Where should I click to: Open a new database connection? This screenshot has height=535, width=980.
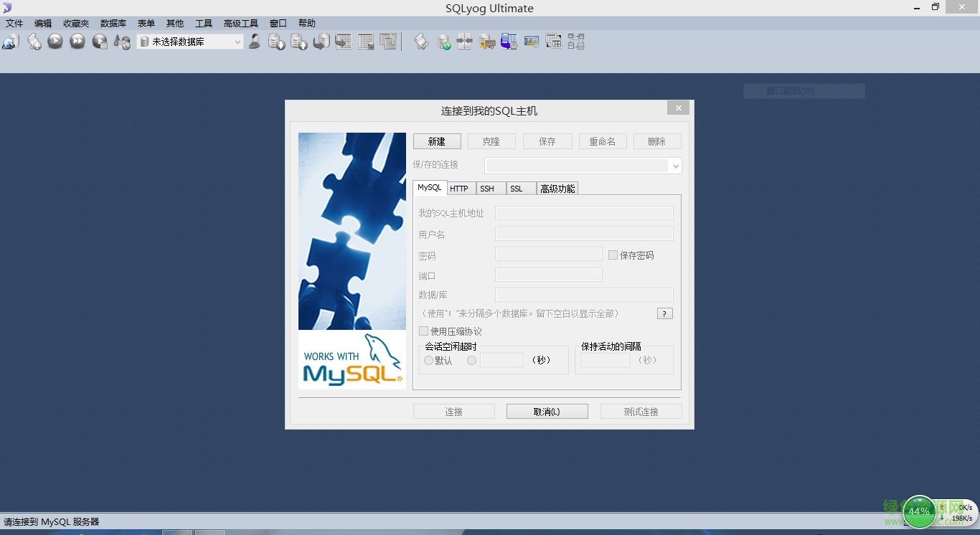[x=10, y=42]
